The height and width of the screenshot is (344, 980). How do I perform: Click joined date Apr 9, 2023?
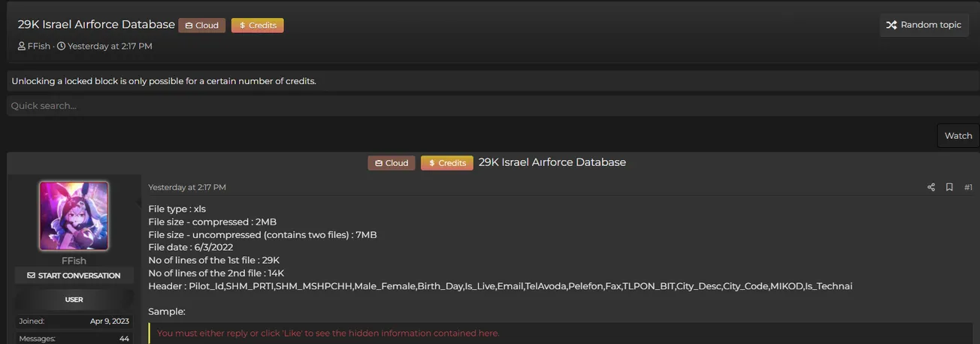(110, 321)
